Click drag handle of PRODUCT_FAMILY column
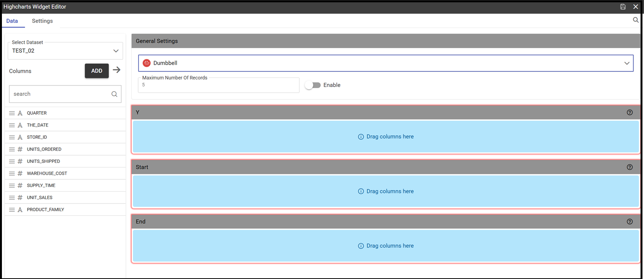The height and width of the screenshot is (279, 644). (x=12, y=210)
